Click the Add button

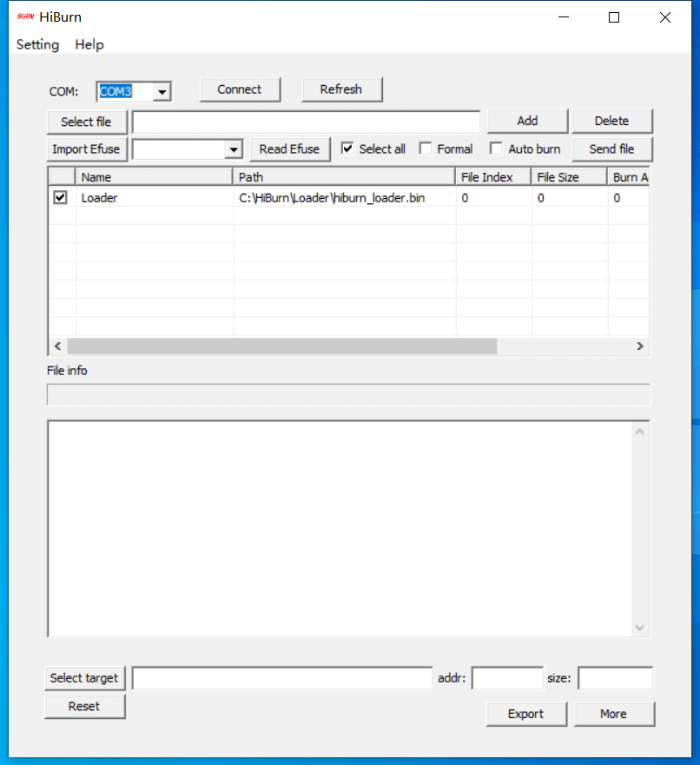(527, 121)
